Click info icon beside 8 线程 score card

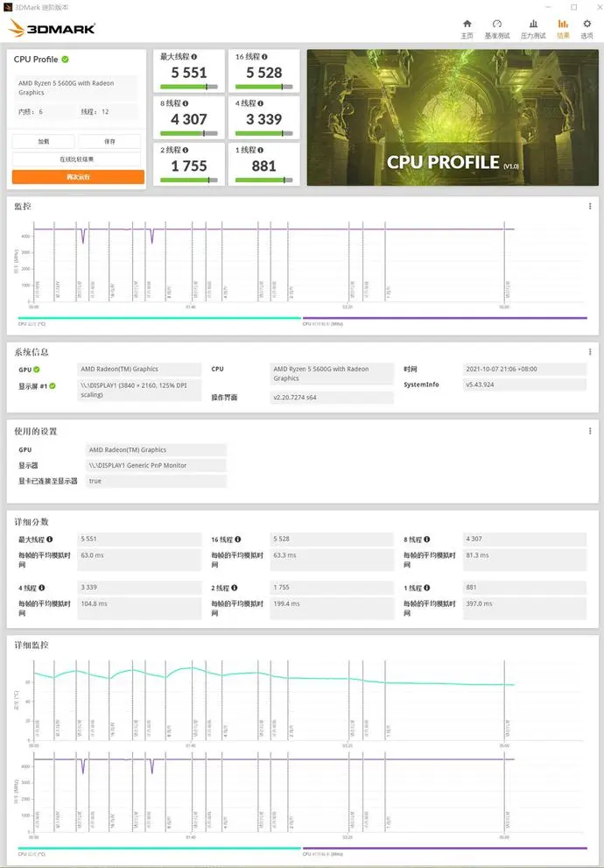pos(185,103)
